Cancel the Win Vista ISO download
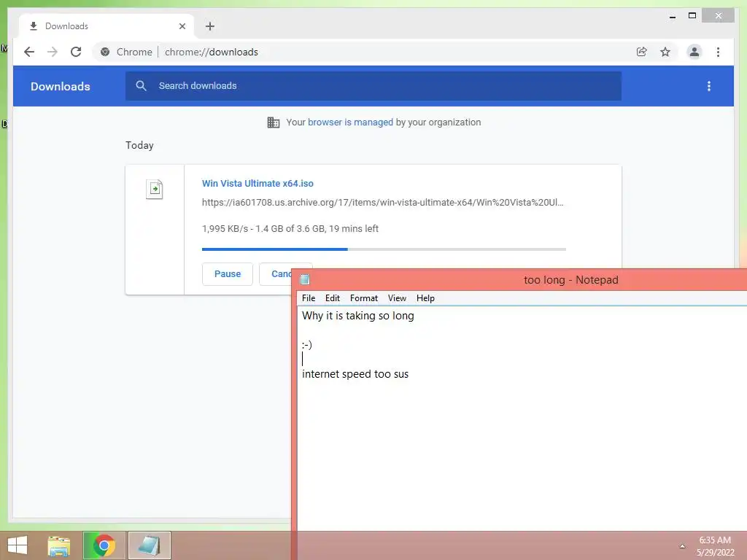747x560 pixels. tap(276, 274)
